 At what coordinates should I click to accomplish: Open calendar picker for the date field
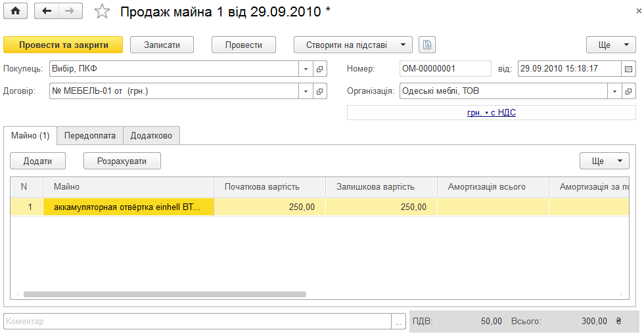pyautogui.click(x=628, y=69)
